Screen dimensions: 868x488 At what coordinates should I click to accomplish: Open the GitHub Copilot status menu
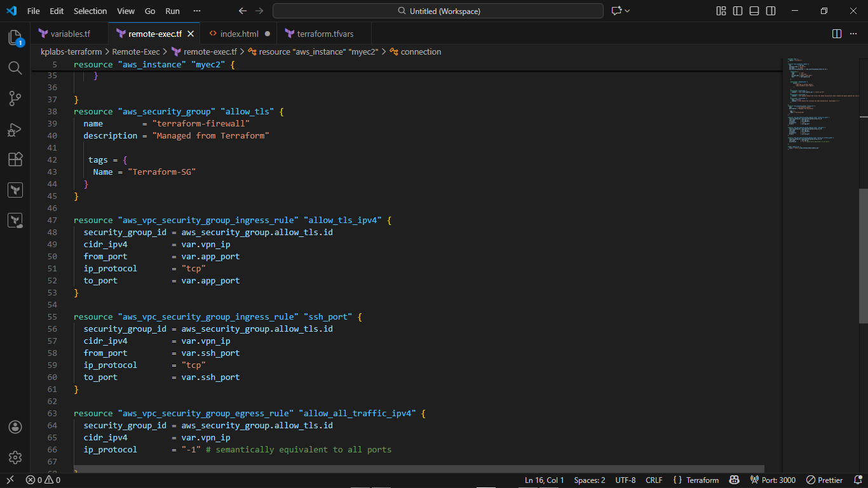pyautogui.click(x=735, y=480)
